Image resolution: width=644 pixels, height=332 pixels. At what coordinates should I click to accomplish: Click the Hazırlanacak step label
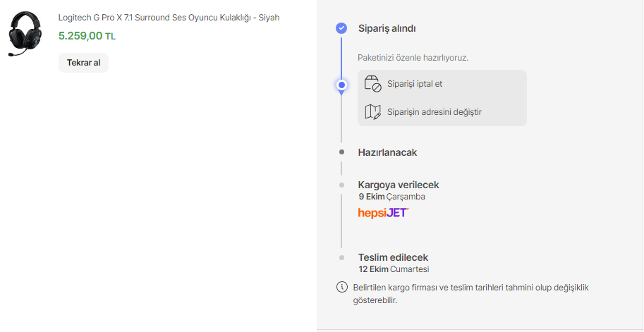click(x=387, y=152)
